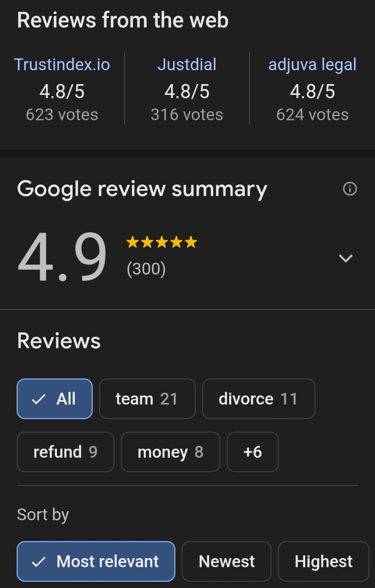This screenshot has height=588, width=375.
Task: Expand the rating breakdown chevron
Action: [x=346, y=258]
